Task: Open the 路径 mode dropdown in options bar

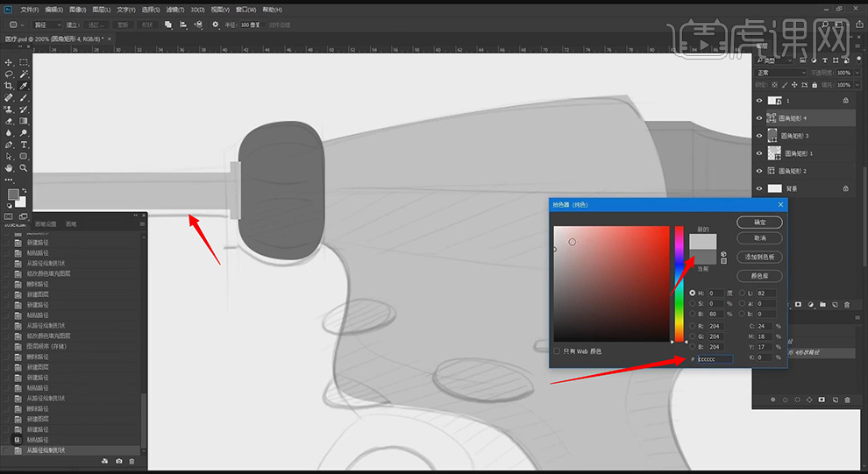Action: [x=47, y=25]
